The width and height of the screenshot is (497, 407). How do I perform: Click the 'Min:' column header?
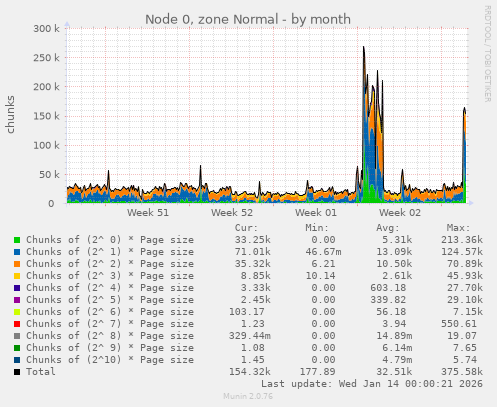[x=317, y=228]
